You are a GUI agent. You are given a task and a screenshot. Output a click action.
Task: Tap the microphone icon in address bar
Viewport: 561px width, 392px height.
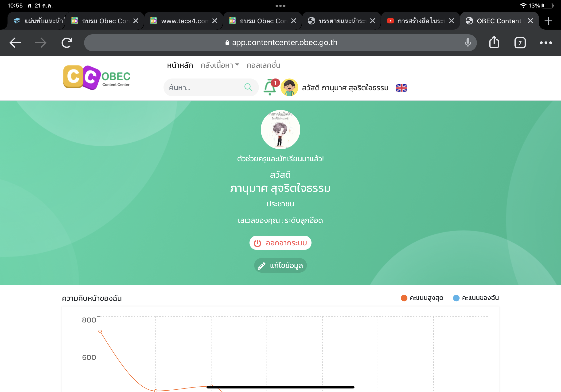click(x=468, y=43)
